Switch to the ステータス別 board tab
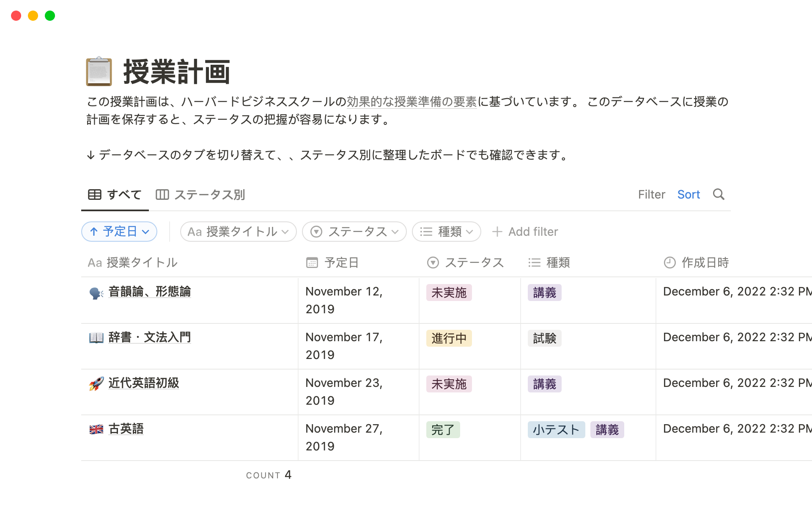The width and height of the screenshot is (812, 508). click(x=200, y=195)
